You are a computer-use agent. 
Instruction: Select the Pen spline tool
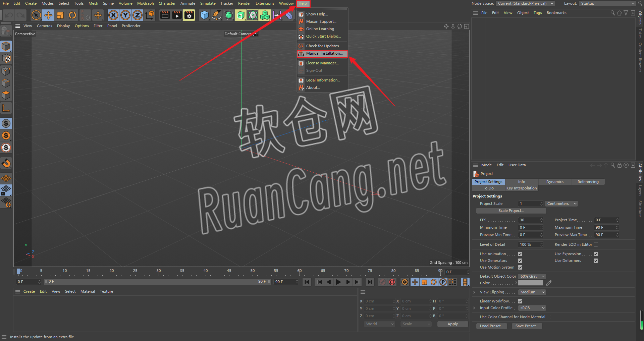tap(216, 15)
